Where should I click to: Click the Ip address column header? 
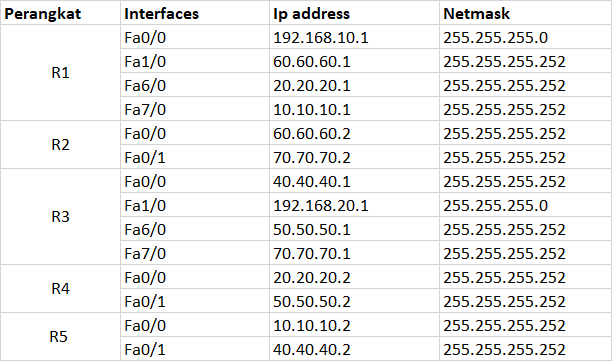(354, 13)
